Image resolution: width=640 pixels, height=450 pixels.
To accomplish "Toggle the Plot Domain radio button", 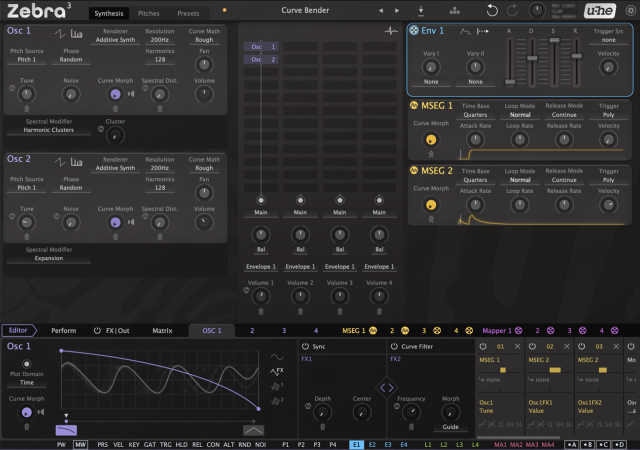I will tap(27, 363).
